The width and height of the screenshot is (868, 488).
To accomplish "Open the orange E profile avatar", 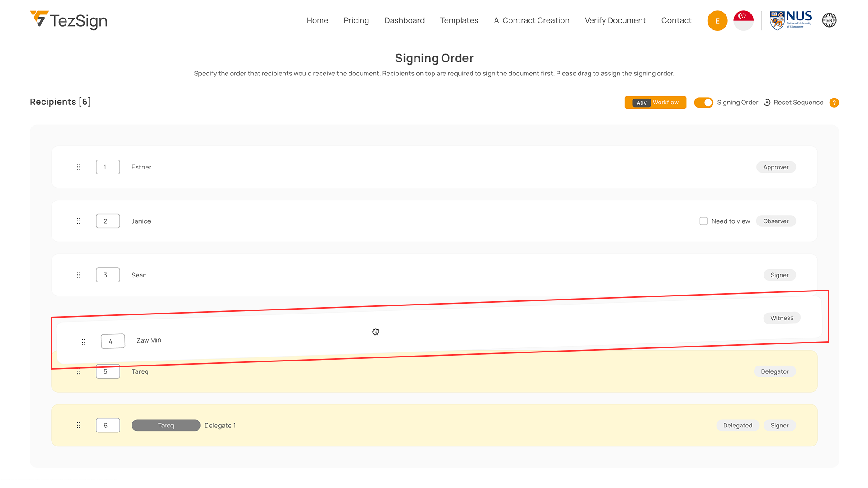I will coord(717,21).
